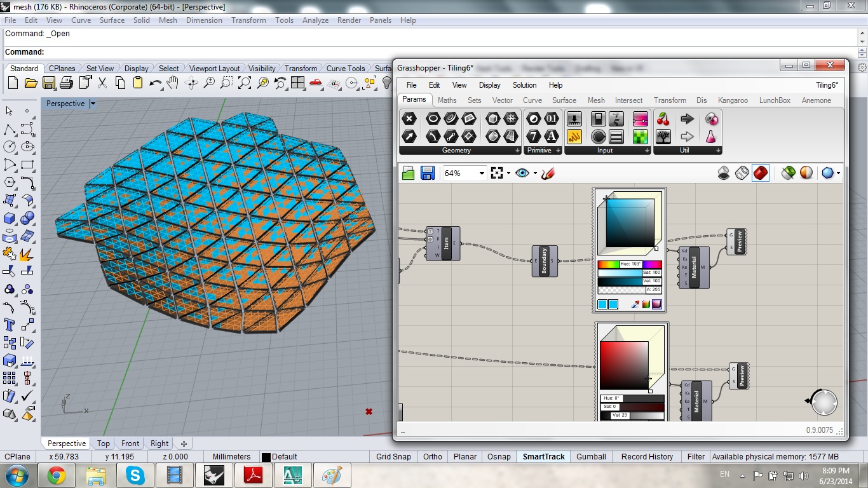Open Grasshopper Solution menu
The width and height of the screenshot is (868, 488).
[x=524, y=85]
